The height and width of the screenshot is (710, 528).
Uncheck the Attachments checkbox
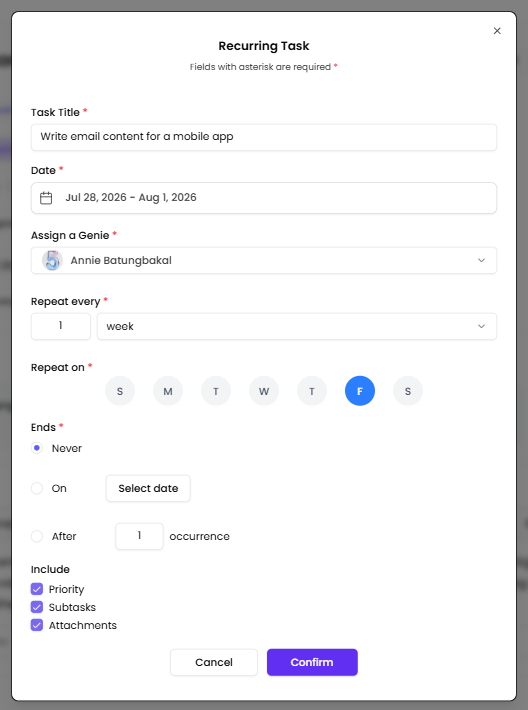click(37, 625)
